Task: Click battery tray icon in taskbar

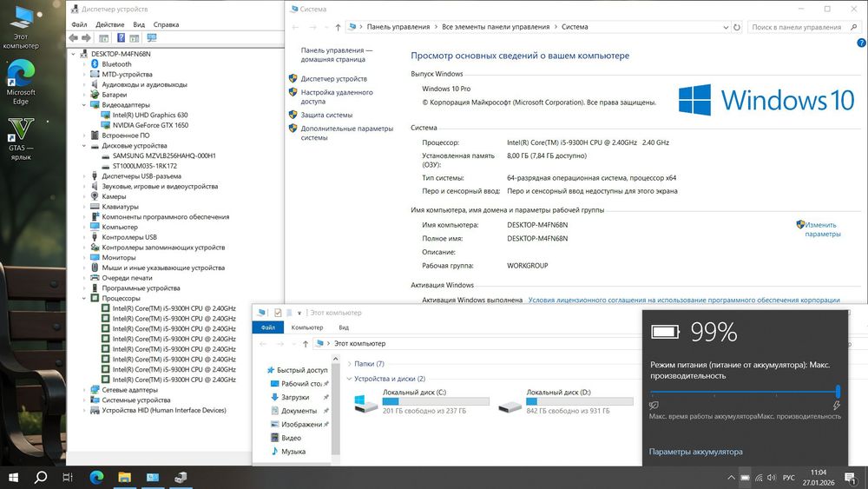Action: (x=745, y=478)
